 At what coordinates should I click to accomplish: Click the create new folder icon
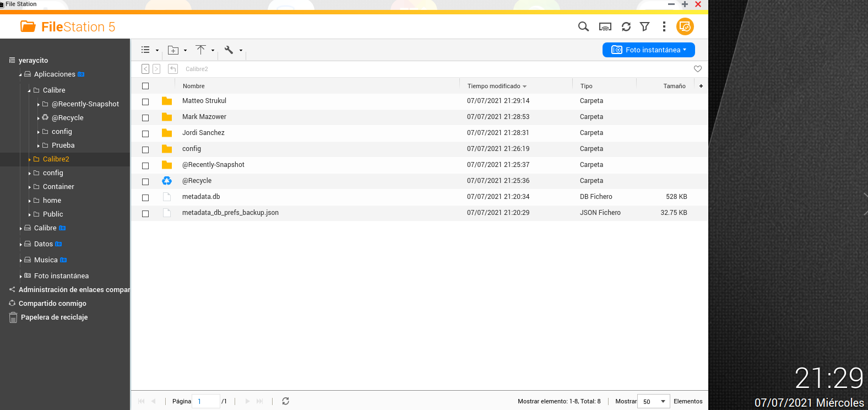pos(173,50)
